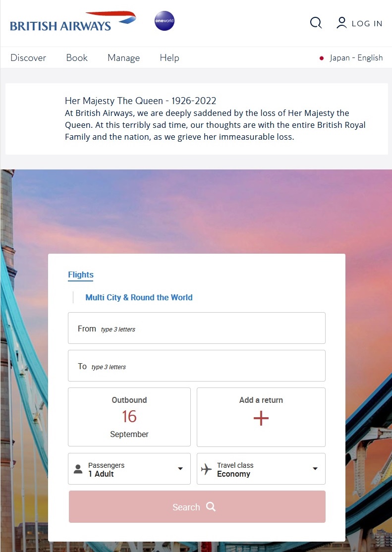Open the search magnifier icon in header

pyautogui.click(x=316, y=23)
